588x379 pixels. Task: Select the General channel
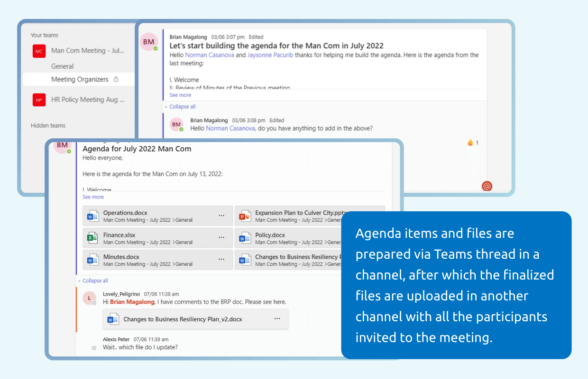[x=62, y=66]
